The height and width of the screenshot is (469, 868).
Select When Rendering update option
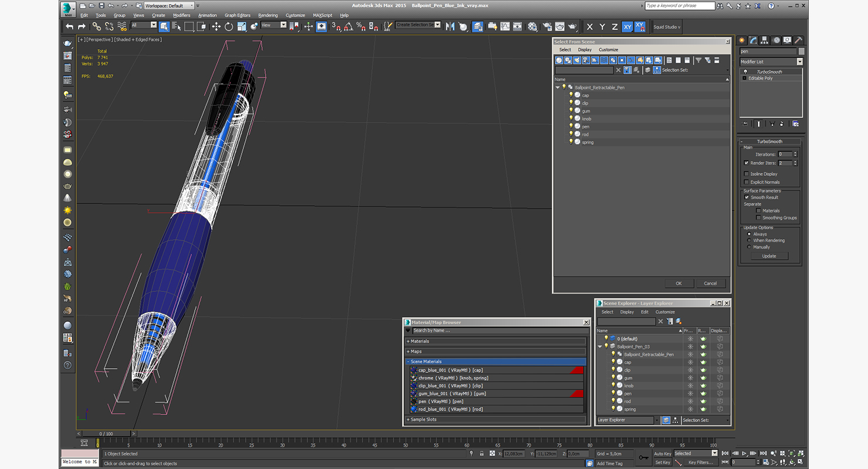(x=749, y=240)
